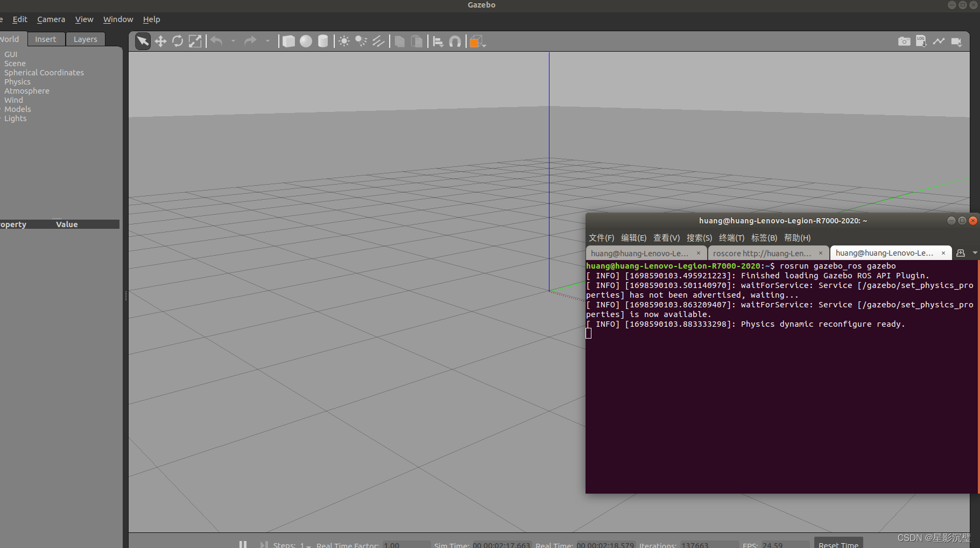This screenshot has height=548, width=980.
Task: Open the data logger icon
Action: 921,41
